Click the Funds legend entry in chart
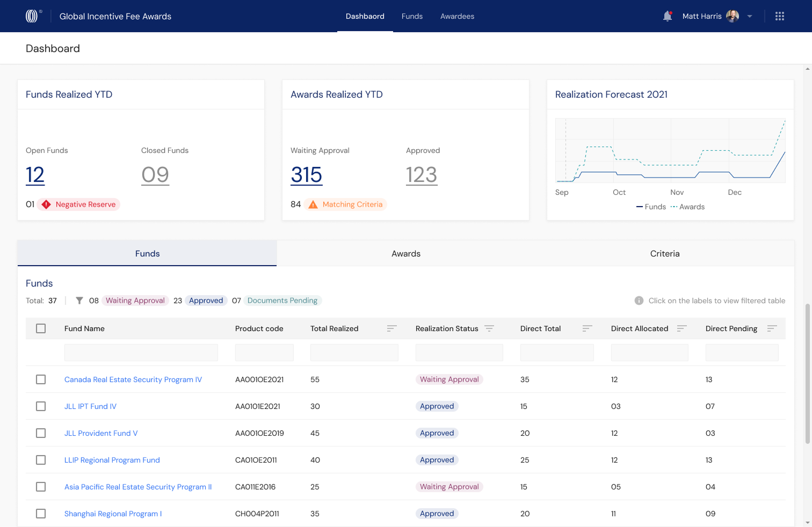 pyautogui.click(x=651, y=207)
